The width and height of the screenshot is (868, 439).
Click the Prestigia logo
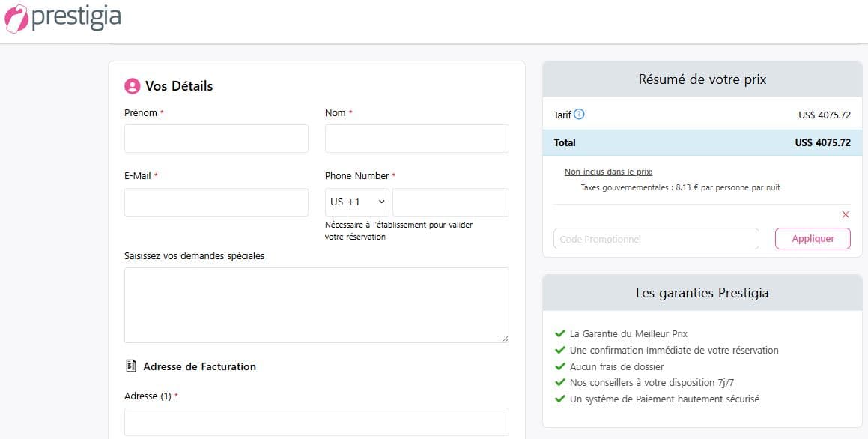pyautogui.click(x=63, y=18)
